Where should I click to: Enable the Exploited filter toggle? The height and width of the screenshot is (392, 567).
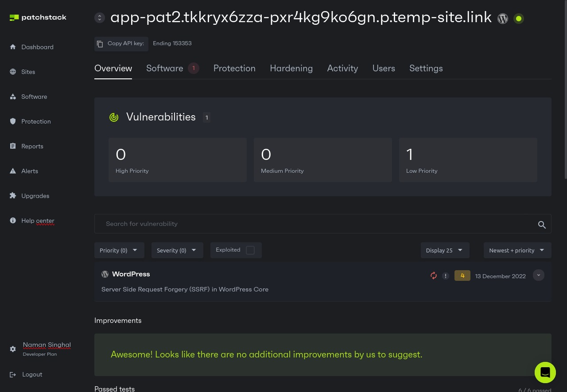(x=250, y=250)
